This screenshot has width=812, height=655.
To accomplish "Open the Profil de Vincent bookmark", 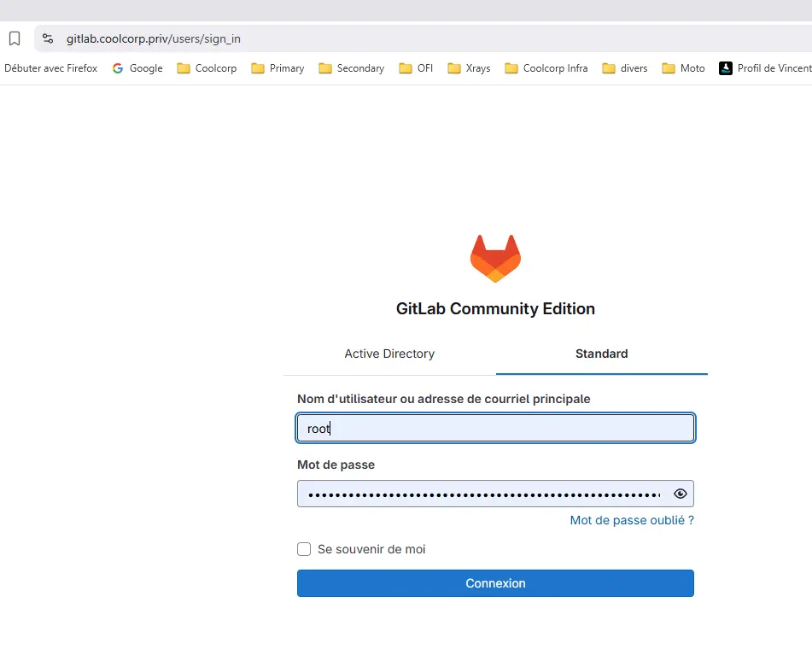I will pyautogui.click(x=765, y=68).
